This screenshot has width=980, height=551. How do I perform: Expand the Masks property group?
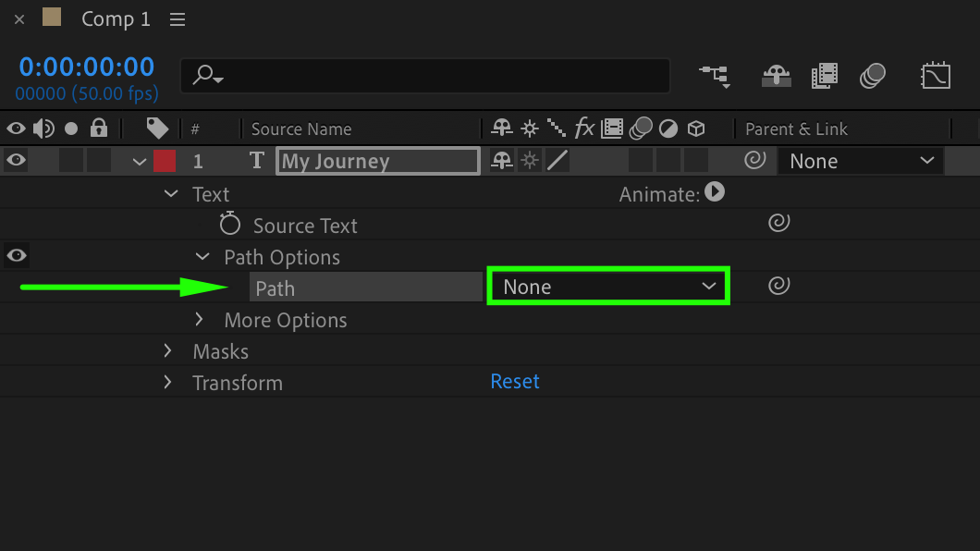click(167, 351)
